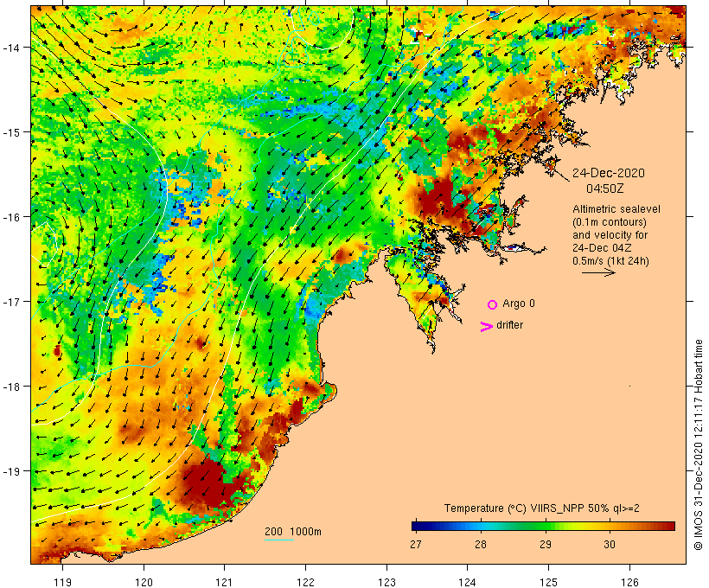This screenshot has width=709, height=588.
Task: Click the longitude label 124
Action: (467, 582)
